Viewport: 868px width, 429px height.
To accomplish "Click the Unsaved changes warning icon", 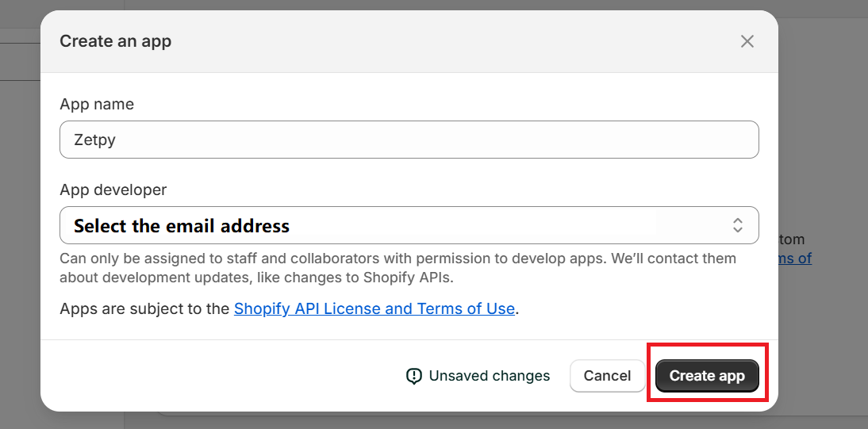I will coord(413,376).
